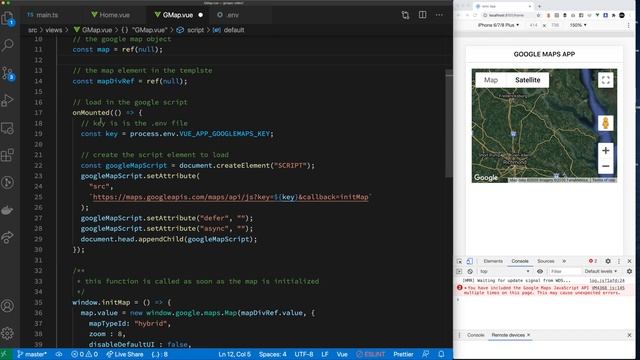640x360 pixels.
Task: Select the Console tab in DevTools
Action: [x=520, y=261]
